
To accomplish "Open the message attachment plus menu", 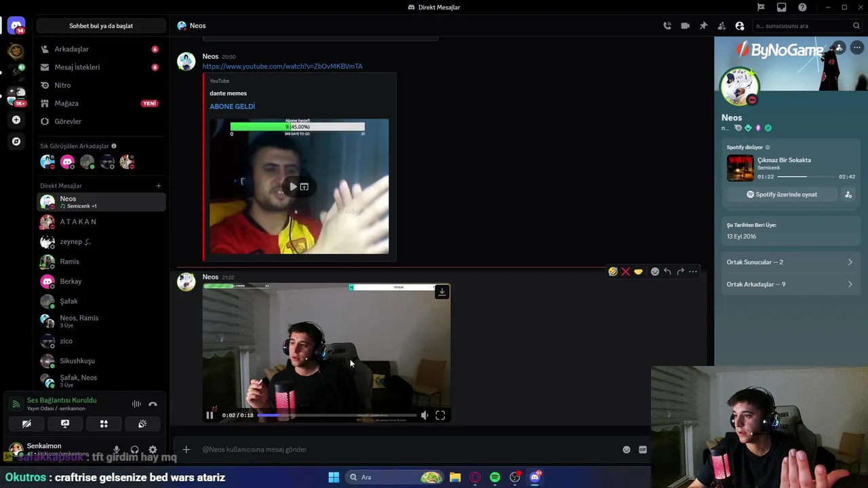I will (x=186, y=449).
